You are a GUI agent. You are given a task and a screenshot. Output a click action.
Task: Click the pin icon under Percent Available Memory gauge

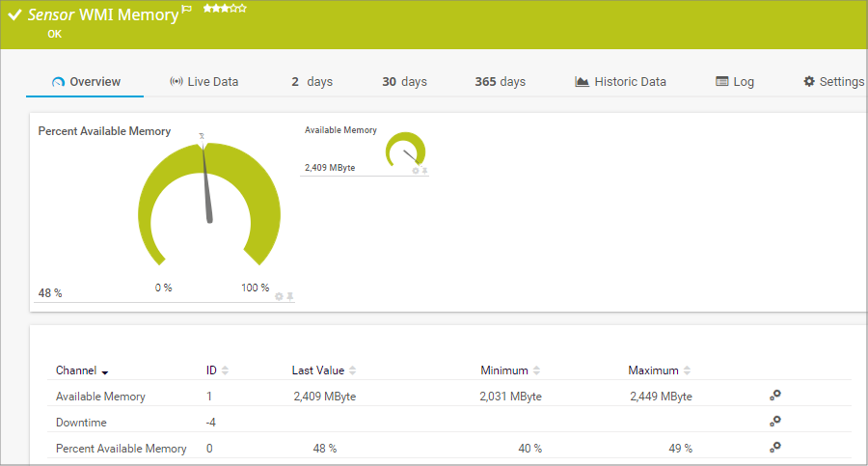[x=290, y=296]
